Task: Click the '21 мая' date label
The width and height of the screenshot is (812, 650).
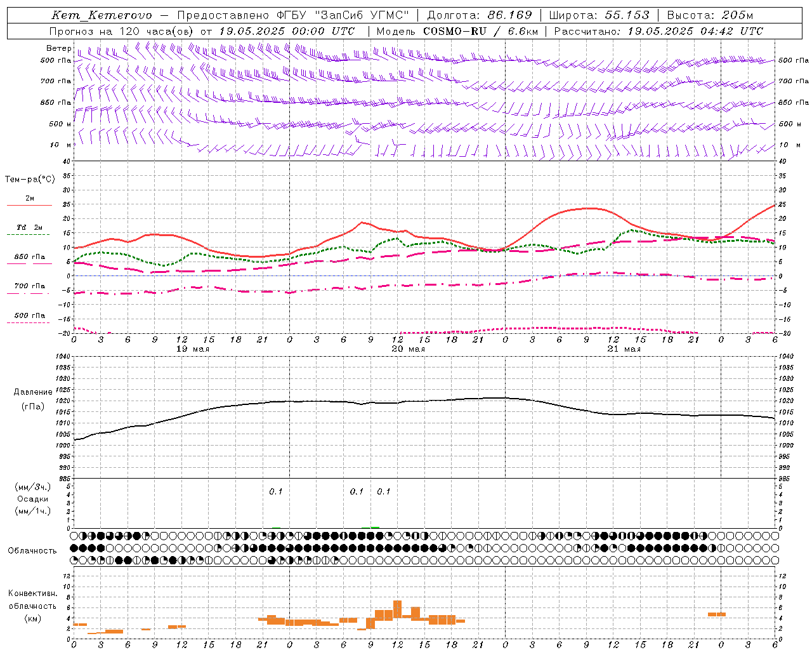Action: coord(624,349)
